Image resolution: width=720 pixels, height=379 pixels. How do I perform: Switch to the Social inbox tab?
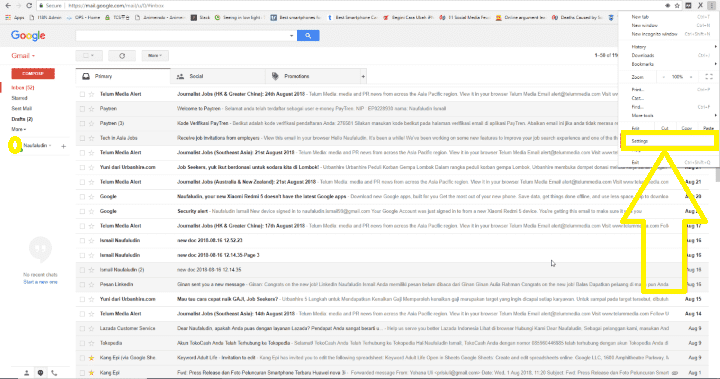tap(218, 76)
